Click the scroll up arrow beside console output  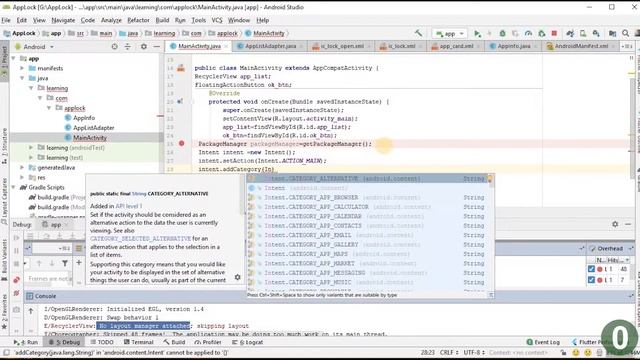coord(31,311)
